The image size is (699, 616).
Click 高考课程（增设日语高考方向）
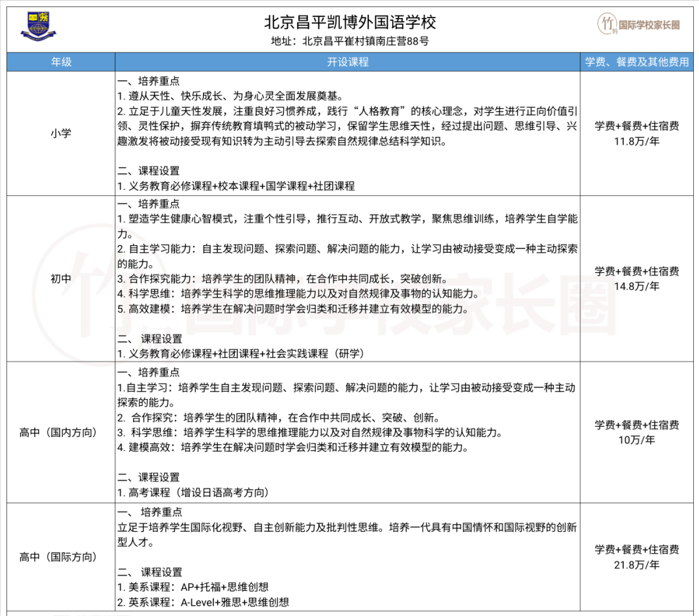pos(193,493)
